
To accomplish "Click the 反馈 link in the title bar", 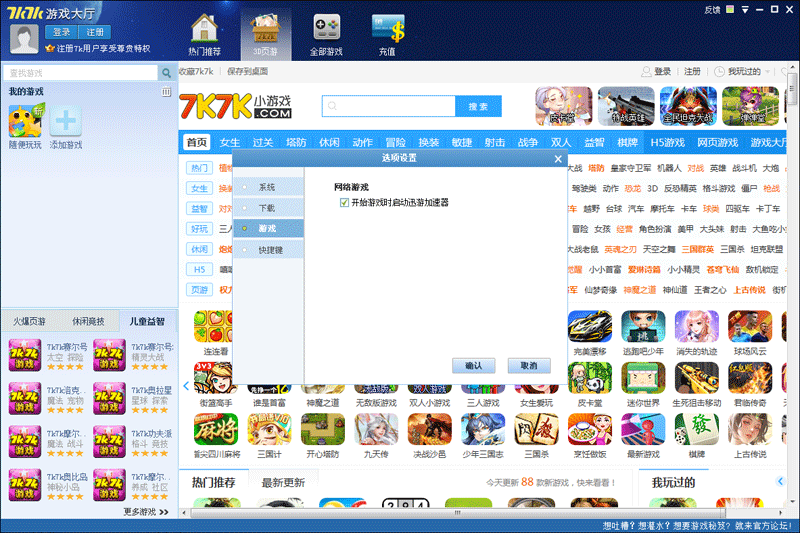I will [712, 10].
